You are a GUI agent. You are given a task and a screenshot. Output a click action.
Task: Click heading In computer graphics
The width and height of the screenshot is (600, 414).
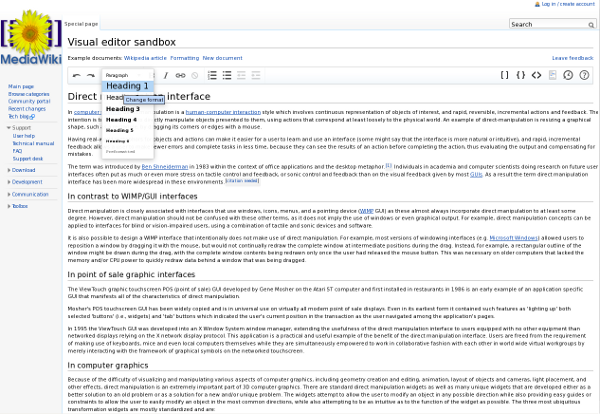click(108, 365)
